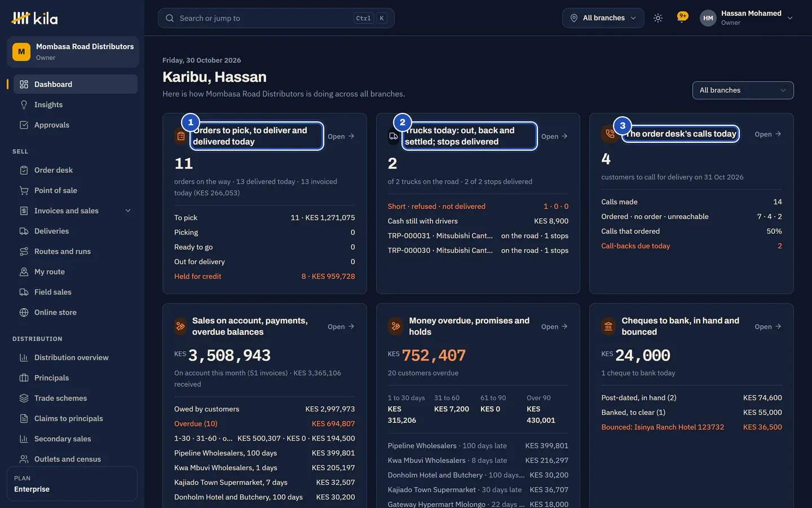Click the My route person icon

tap(24, 271)
